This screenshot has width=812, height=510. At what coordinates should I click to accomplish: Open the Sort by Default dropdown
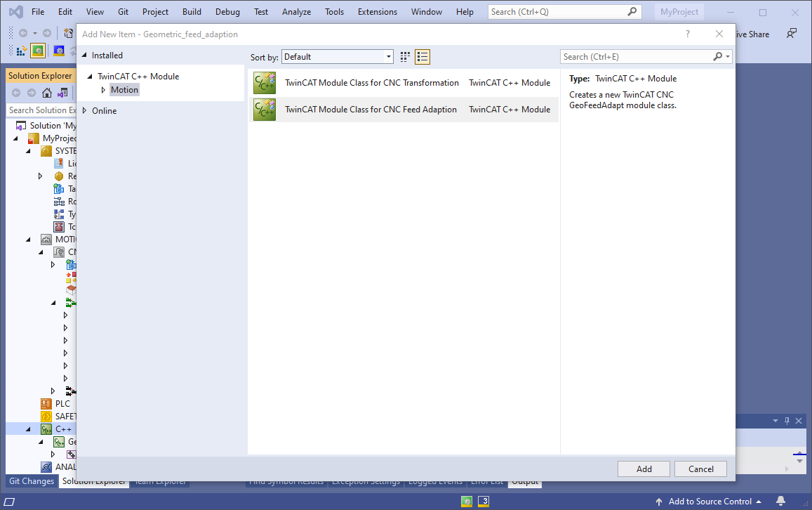coord(337,57)
